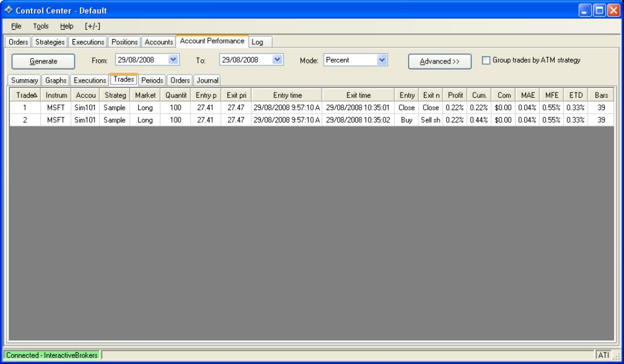Screen dimensions: 624x364
Task: Open the Executions sub-tab under Account Performance
Action: pyautogui.click(x=90, y=80)
